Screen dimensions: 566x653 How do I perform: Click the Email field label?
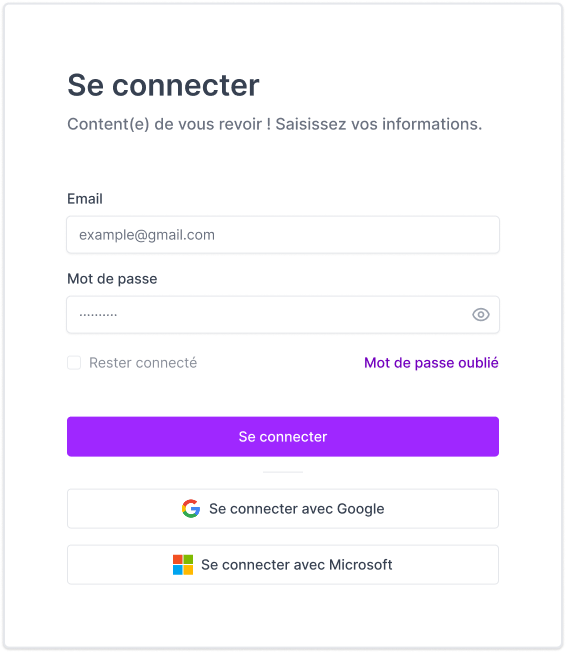[85, 199]
